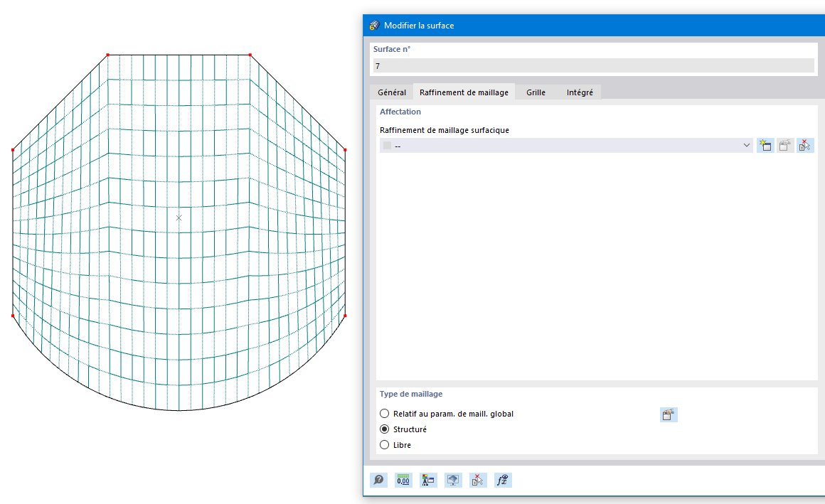This screenshot has width=825, height=504.
Task: Click the Surface n° field showing 7
Action: (x=593, y=66)
